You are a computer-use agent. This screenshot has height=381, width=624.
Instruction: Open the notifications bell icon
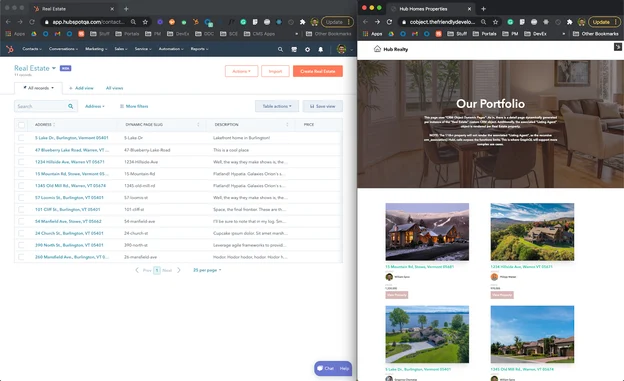pos(320,49)
